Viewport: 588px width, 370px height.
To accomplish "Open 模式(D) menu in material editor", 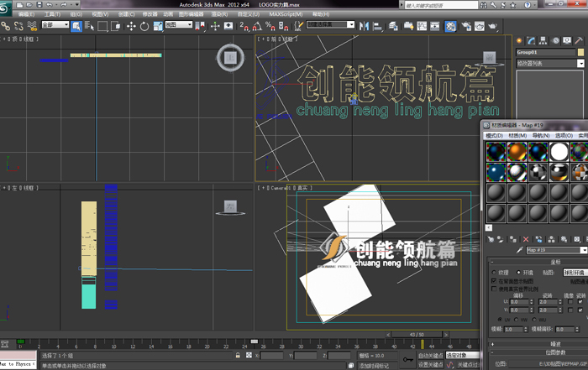I will (x=495, y=135).
